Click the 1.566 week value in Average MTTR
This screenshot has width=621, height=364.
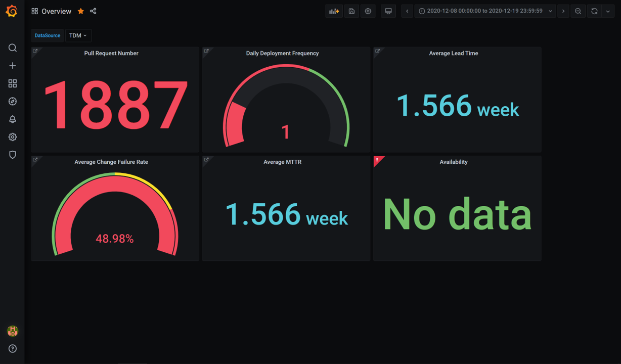[x=287, y=215]
